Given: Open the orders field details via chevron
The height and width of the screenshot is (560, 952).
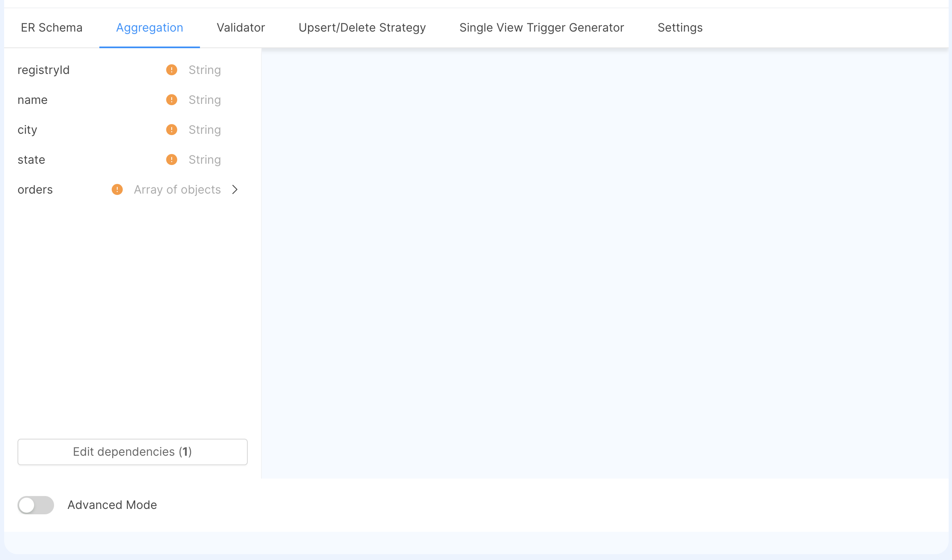Looking at the screenshot, I should (x=235, y=189).
